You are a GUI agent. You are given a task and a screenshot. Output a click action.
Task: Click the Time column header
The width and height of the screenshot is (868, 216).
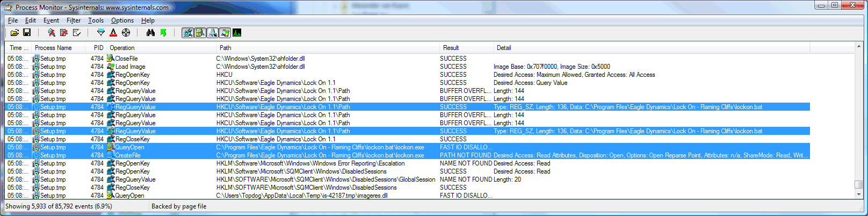click(18, 48)
